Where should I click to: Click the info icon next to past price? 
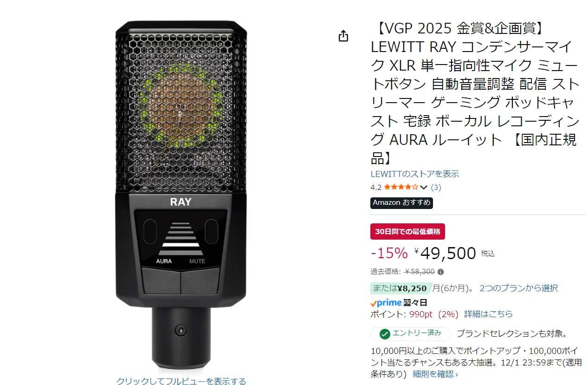coord(440,272)
